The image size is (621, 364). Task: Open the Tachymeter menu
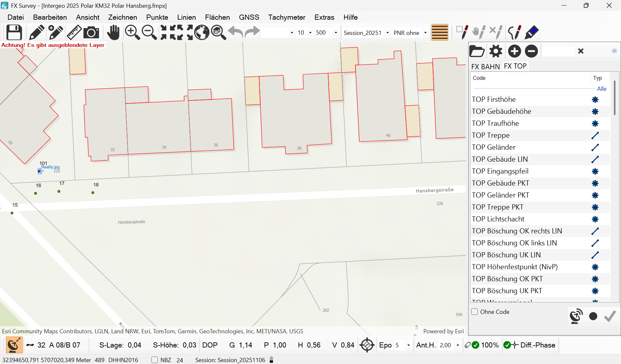coord(286,17)
